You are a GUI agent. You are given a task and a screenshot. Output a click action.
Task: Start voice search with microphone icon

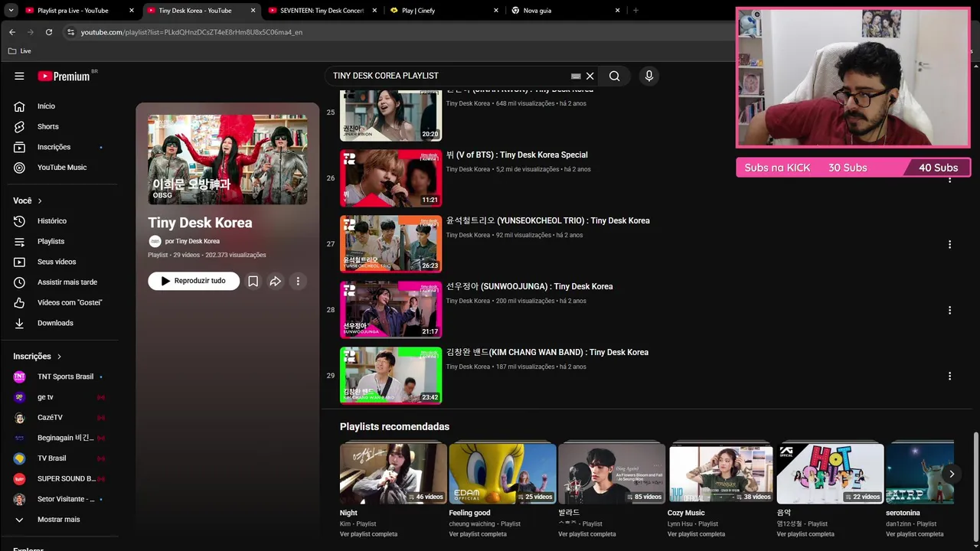pyautogui.click(x=648, y=76)
